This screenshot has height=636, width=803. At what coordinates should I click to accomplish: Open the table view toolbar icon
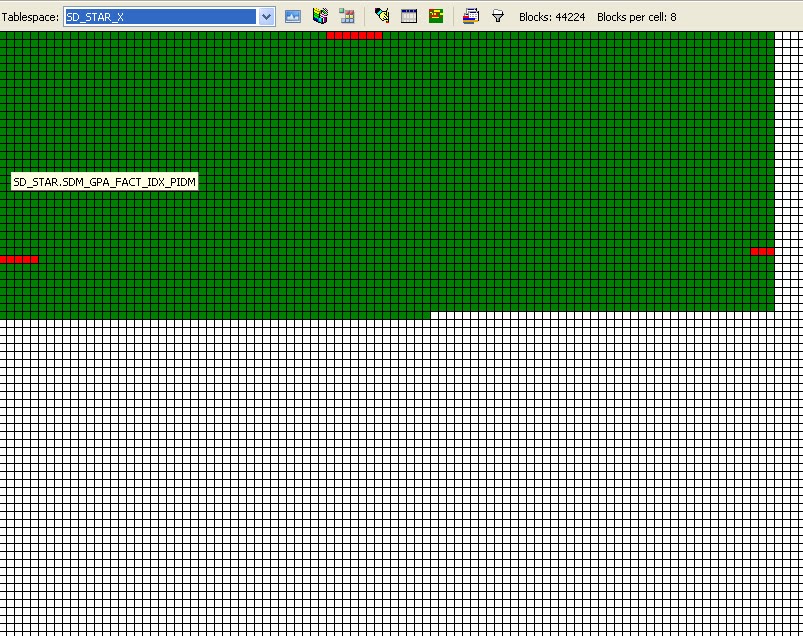coord(407,16)
